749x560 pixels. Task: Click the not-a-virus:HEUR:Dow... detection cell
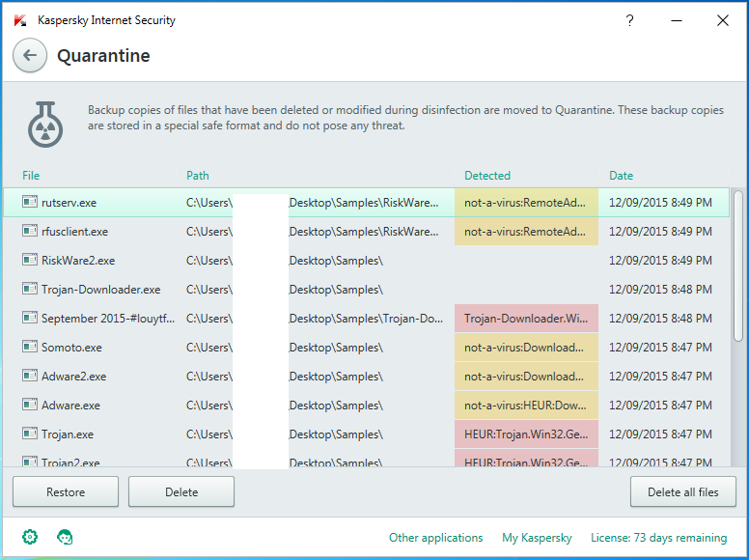click(x=526, y=406)
